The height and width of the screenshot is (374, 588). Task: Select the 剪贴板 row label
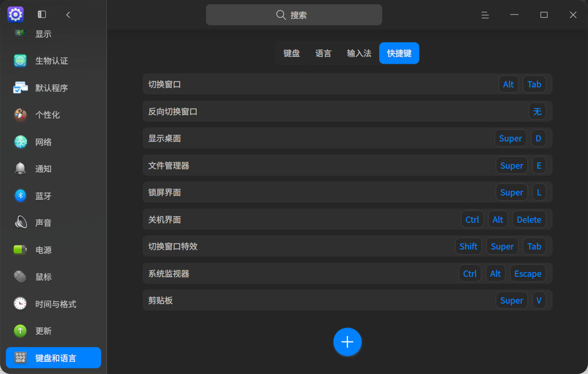(x=160, y=301)
